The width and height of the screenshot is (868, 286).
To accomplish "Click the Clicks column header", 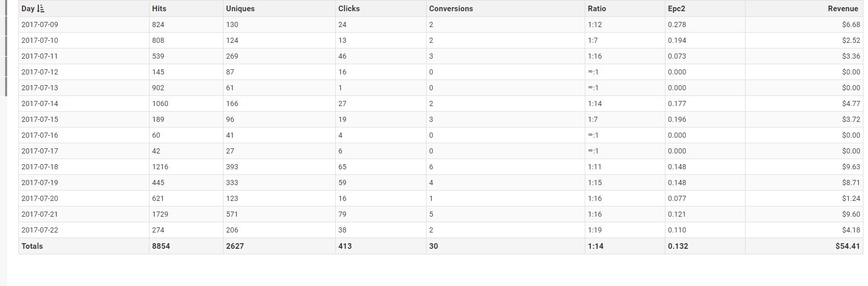I will (349, 9).
